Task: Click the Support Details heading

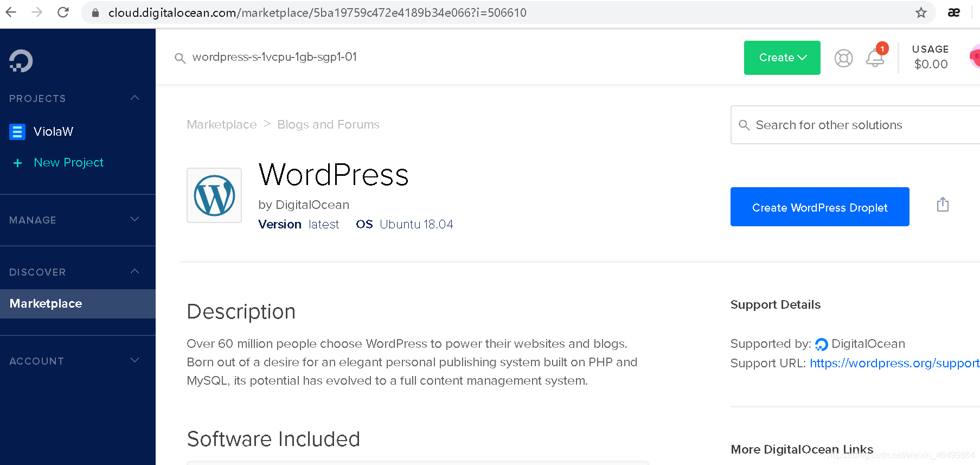Action: click(776, 304)
